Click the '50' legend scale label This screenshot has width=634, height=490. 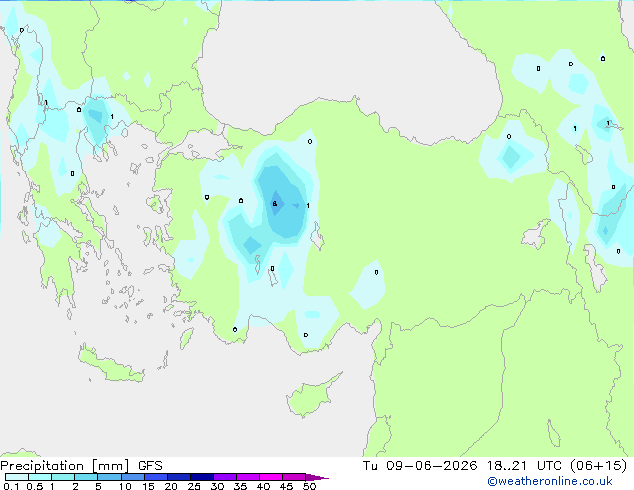pyautogui.click(x=309, y=486)
